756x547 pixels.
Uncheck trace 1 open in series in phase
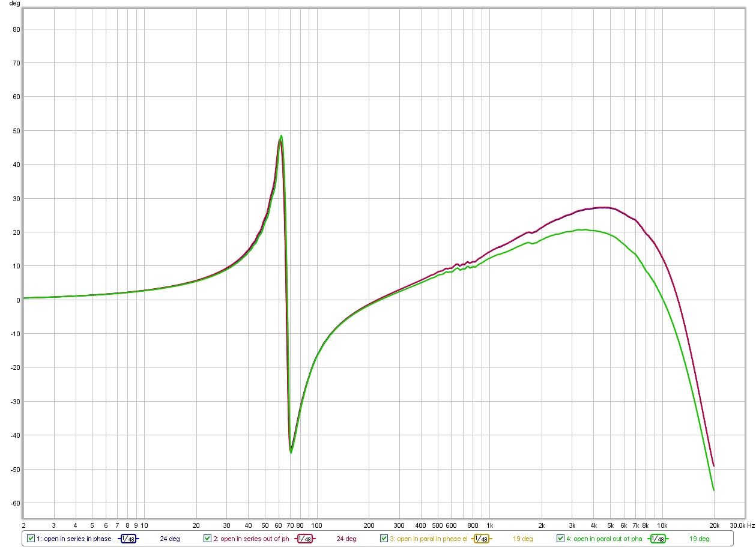pyautogui.click(x=31, y=539)
